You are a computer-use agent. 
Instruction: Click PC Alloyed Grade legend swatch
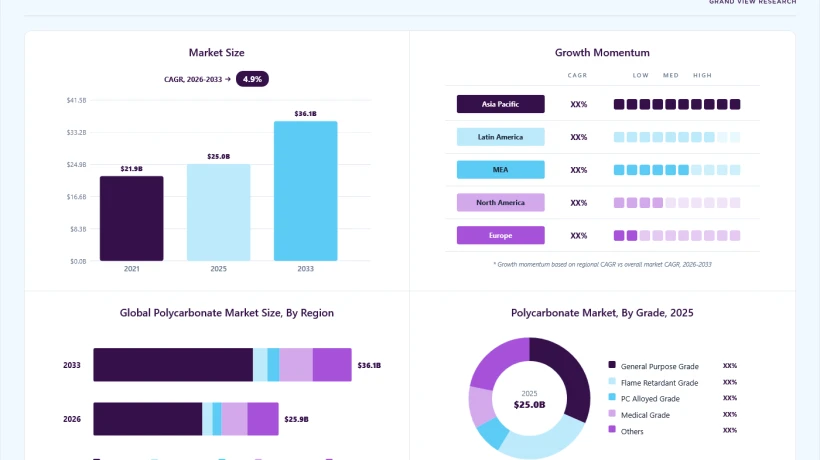tap(612, 397)
